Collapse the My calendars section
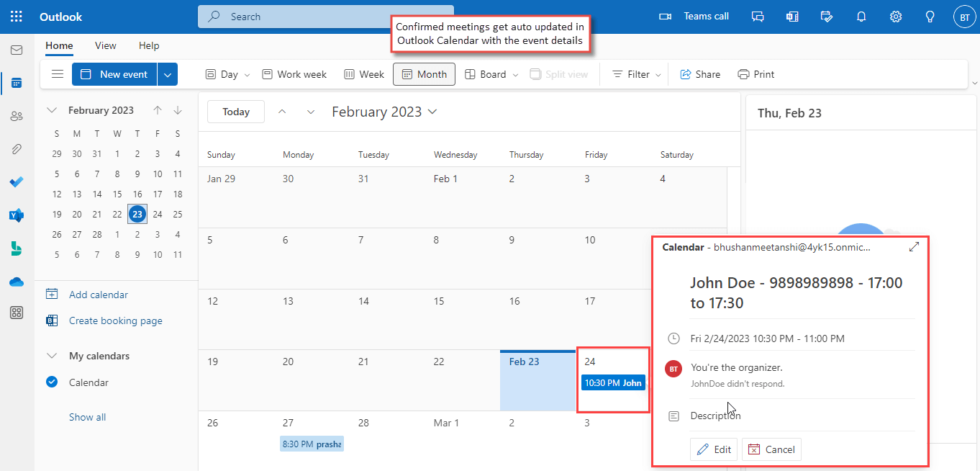This screenshot has height=471, width=980. point(52,356)
